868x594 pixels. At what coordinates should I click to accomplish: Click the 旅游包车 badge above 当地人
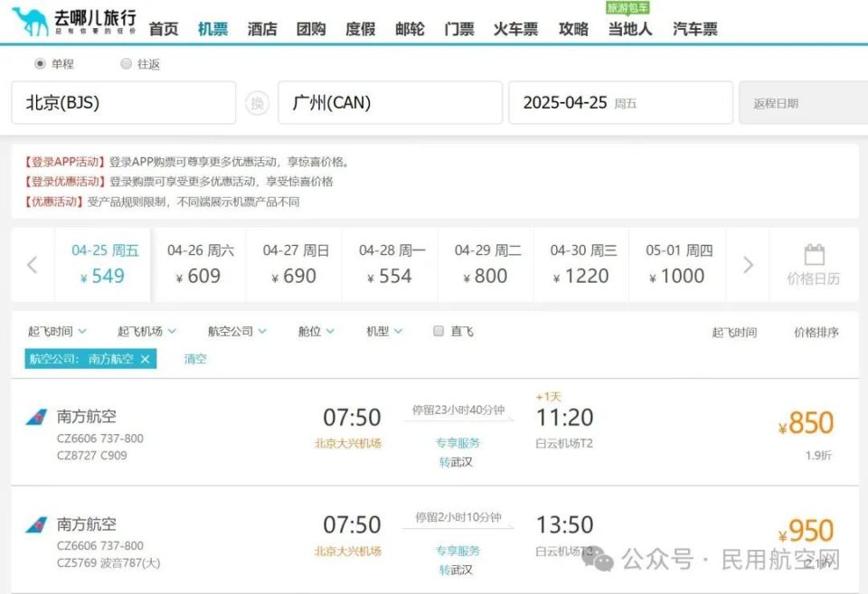627,7
